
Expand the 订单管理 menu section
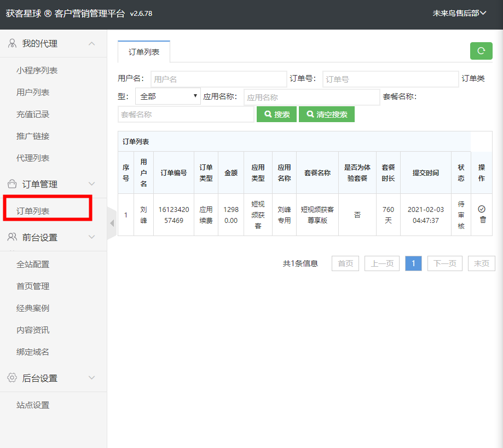point(91,184)
